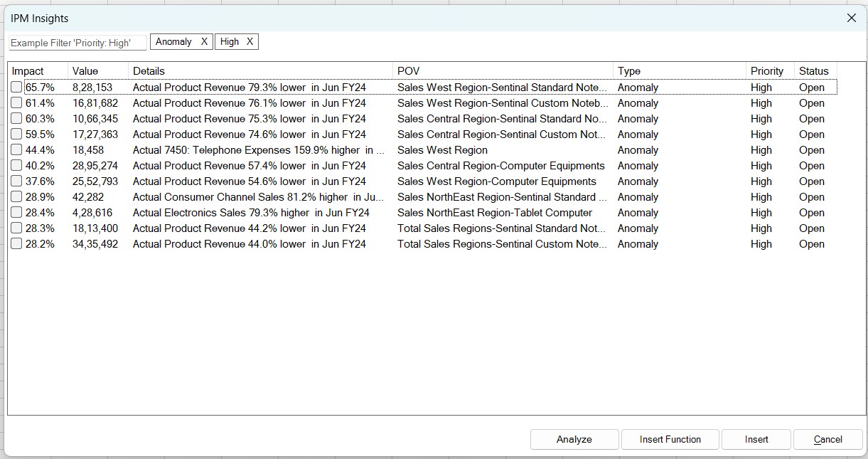Check the 28.9% impact row checkbox
Viewport: 868px width, 459px height.
coord(16,196)
